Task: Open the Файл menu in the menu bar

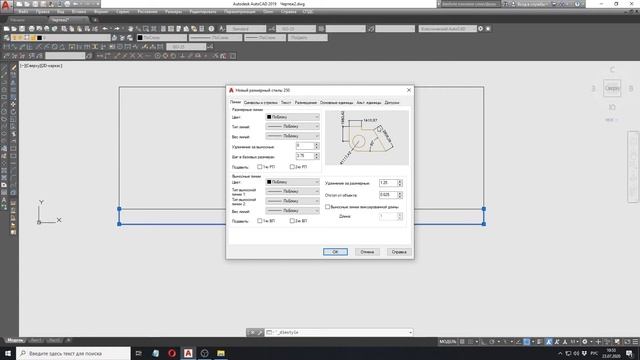Action: pos(23,12)
